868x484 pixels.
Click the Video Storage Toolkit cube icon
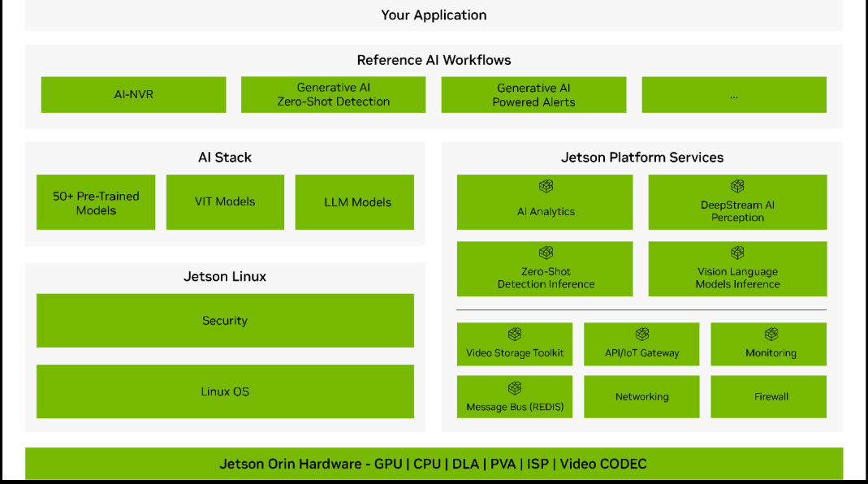[x=515, y=335]
